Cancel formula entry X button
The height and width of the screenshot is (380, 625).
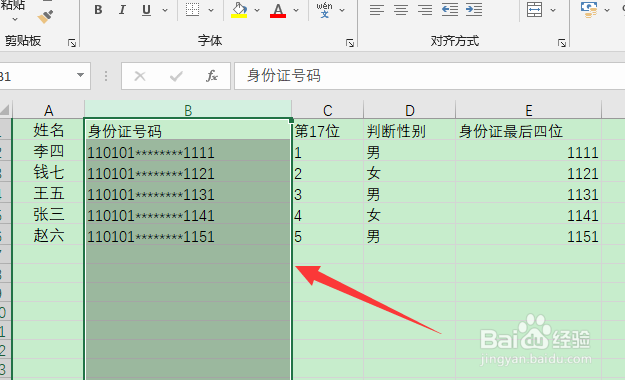click(x=140, y=76)
